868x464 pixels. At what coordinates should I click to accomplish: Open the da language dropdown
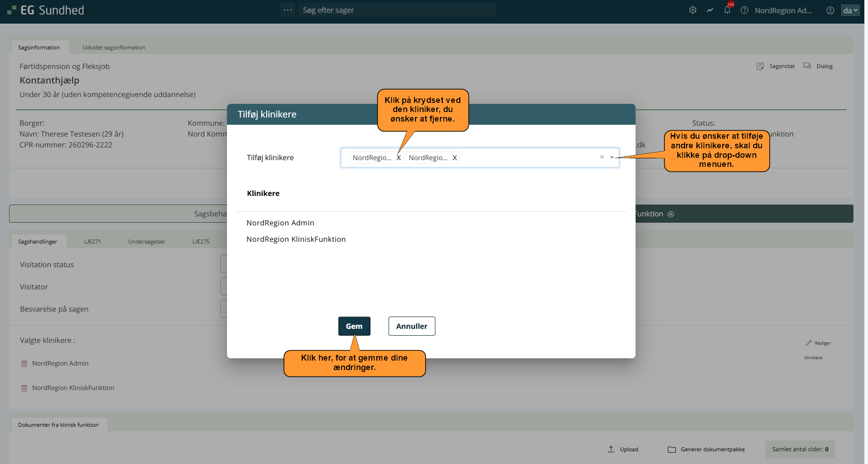pos(850,10)
